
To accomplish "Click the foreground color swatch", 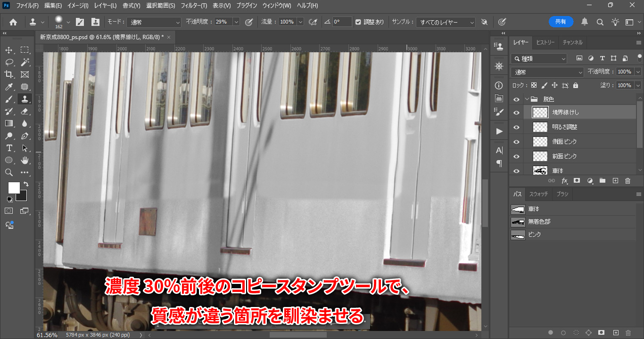I will [14, 187].
